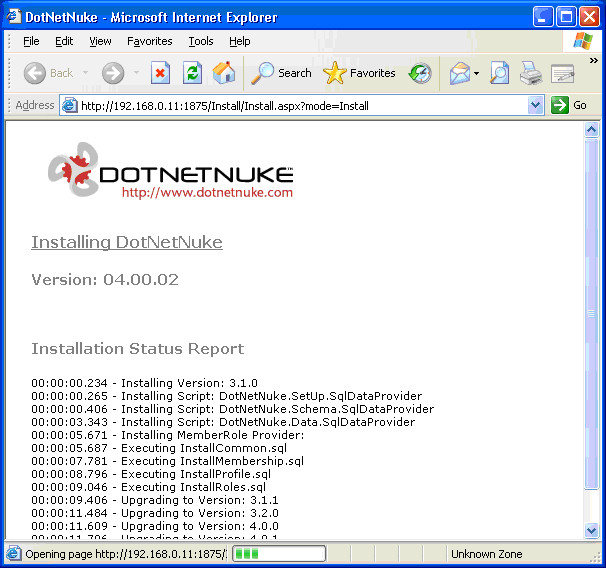Image resolution: width=606 pixels, height=568 pixels.
Task: Click the DotNetNuke logo image
Action: click(x=170, y=170)
